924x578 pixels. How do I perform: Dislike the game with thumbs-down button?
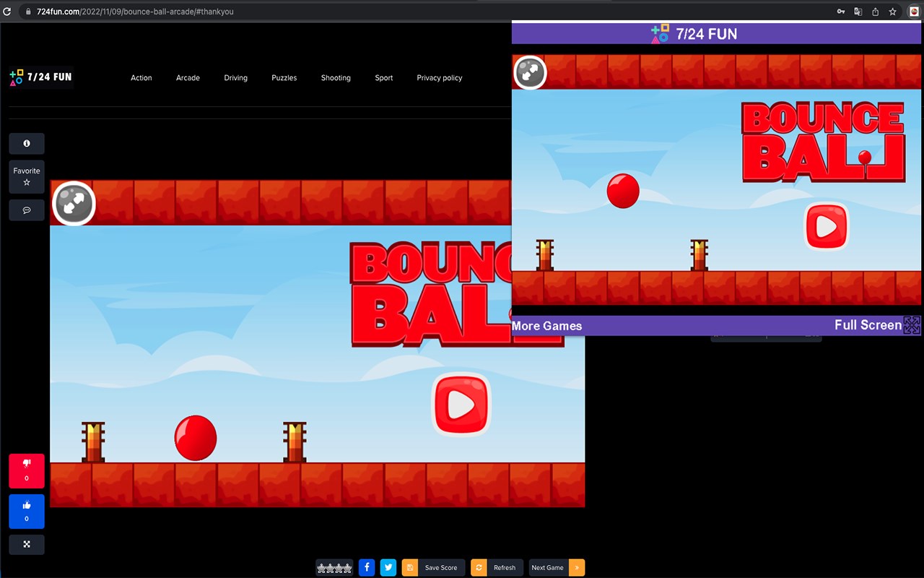pos(27,471)
